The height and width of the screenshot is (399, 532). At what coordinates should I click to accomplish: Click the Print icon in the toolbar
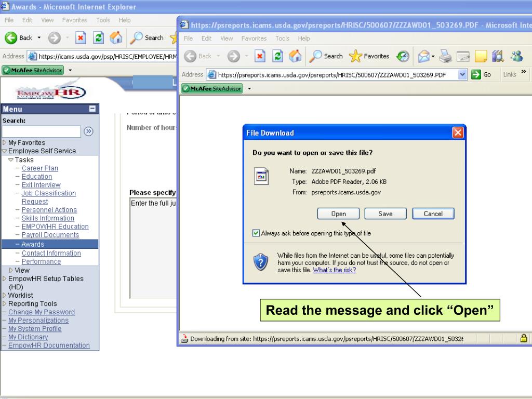pyautogui.click(x=445, y=56)
